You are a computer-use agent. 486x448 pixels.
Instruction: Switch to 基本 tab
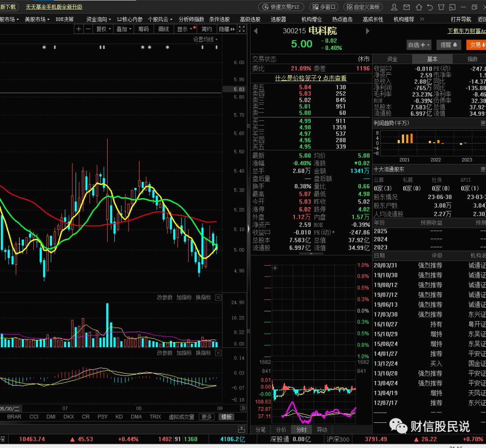coord(432,59)
